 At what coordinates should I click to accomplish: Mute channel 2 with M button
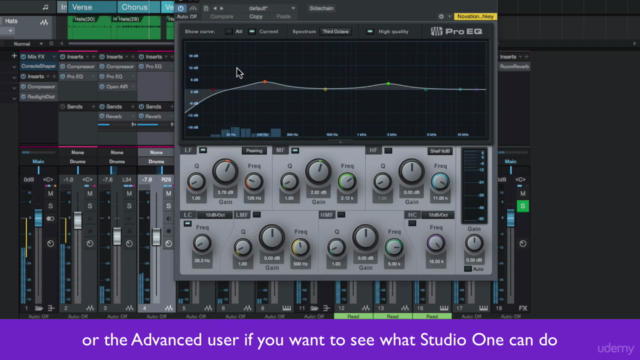tap(90, 193)
